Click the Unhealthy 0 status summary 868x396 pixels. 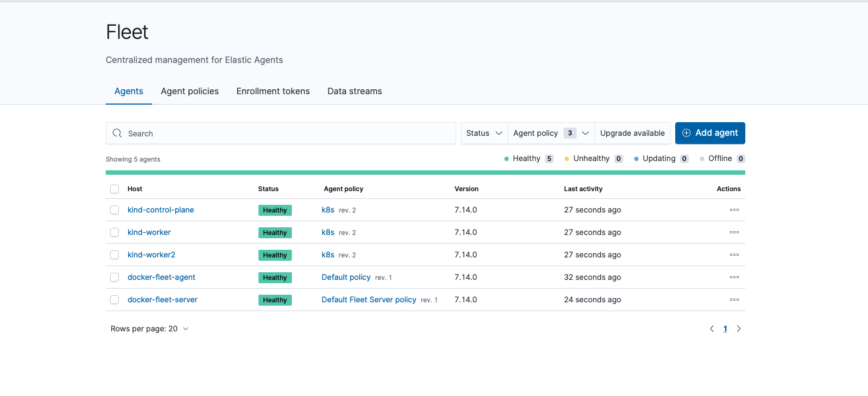point(594,158)
